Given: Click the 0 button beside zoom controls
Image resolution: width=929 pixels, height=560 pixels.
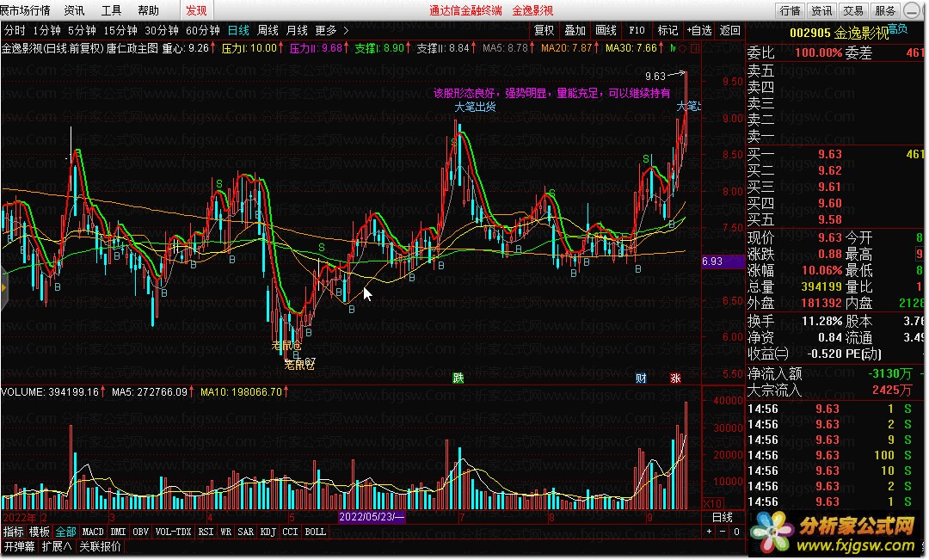Looking at the screenshot, I should [736, 532].
